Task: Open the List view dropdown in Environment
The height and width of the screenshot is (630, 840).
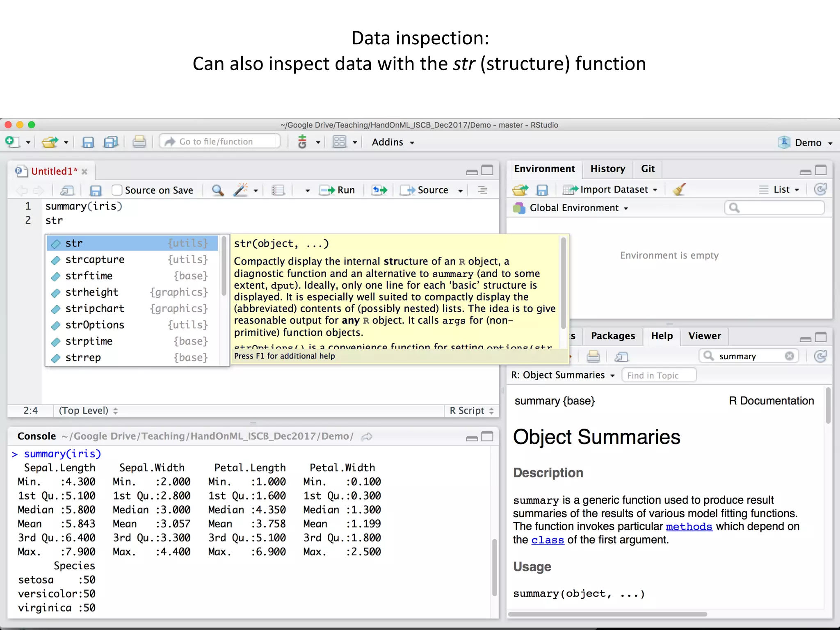Action: point(779,189)
